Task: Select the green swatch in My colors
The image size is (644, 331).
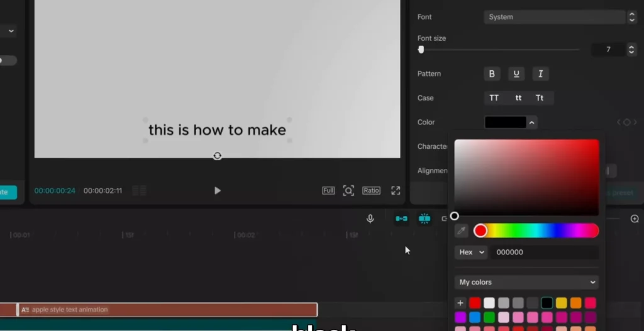Action: click(489, 317)
